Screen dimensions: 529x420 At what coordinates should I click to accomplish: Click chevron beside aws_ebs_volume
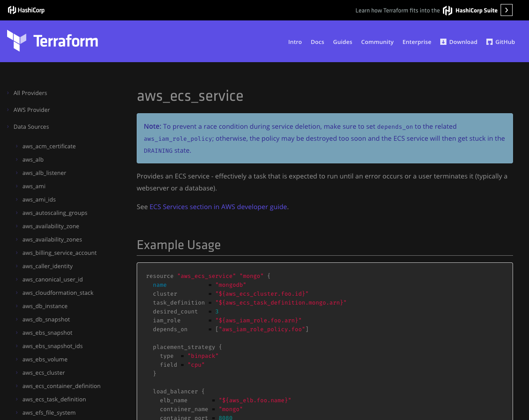tap(16, 359)
